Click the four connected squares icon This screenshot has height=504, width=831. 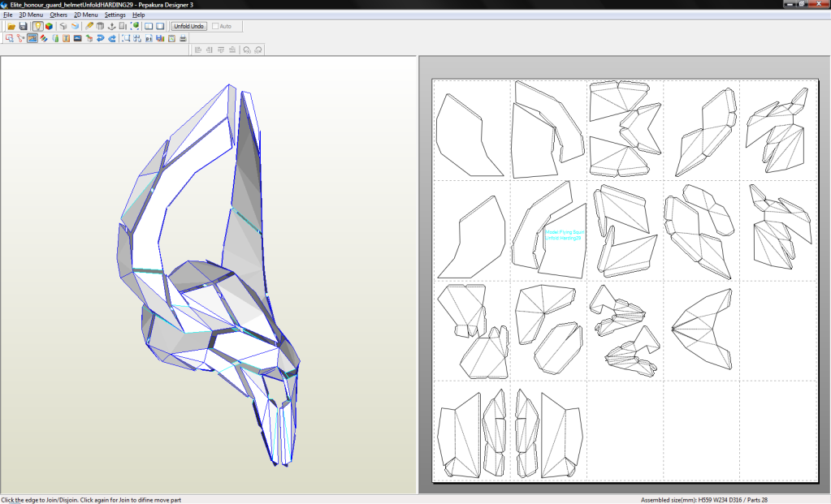click(137, 38)
